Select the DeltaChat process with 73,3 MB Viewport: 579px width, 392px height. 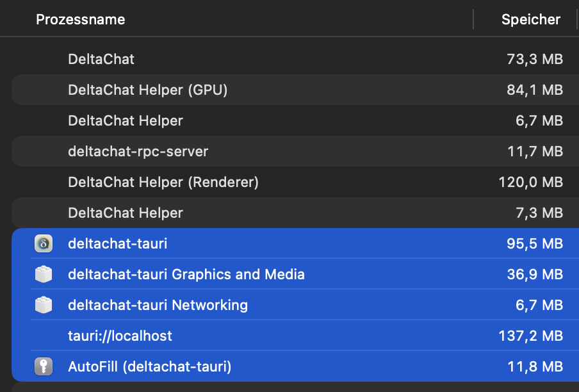[101, 59]
